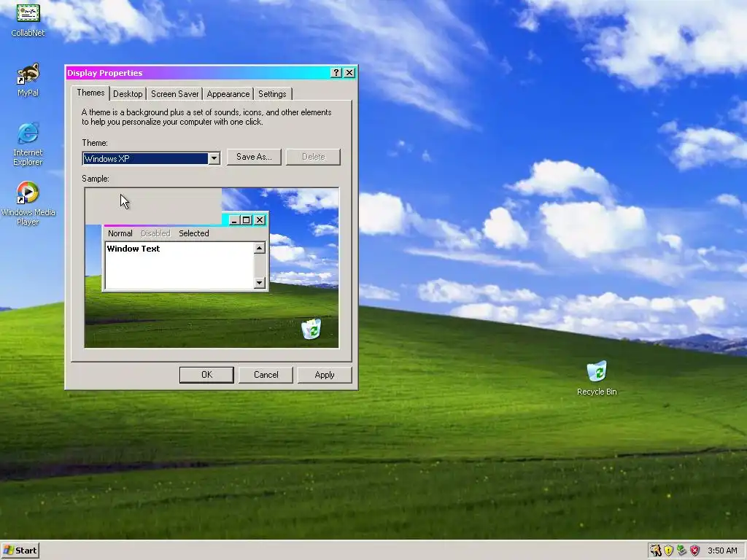Go to the Appearance tab
This screenshot has height=560, width=747.
pos(228,94)
